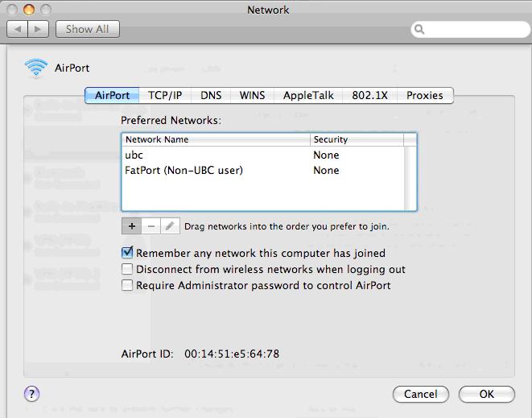Enable Require Administrator password to control AirPort
532x418 pixels.
(127, 285)
